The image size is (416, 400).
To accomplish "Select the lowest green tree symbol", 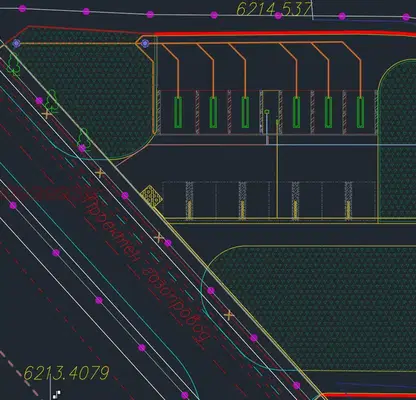I will [x=84, y=137].
